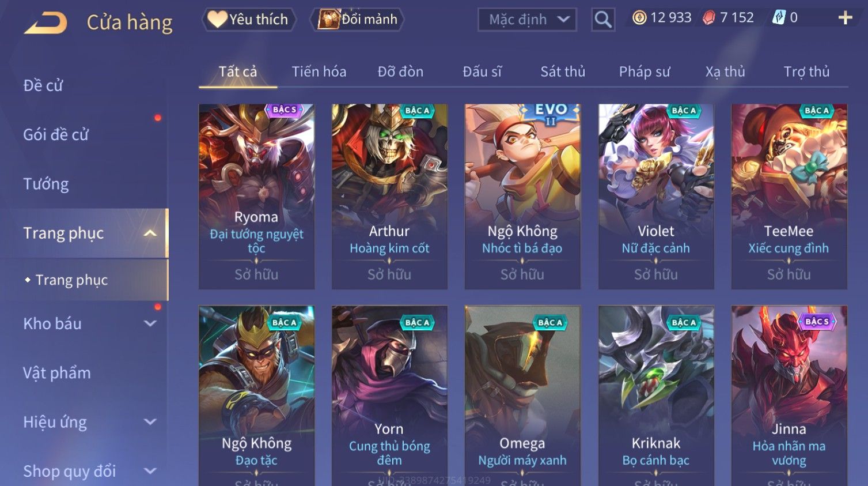Select the Pháp sư tab
Image resolution: width=868 pixels, height=486 pixels.
click(645, 71)
